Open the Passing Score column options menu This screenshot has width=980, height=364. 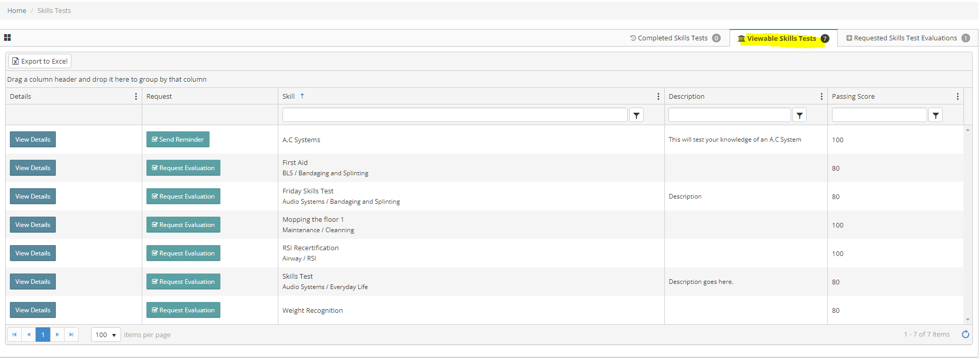(x=958, y=97)
